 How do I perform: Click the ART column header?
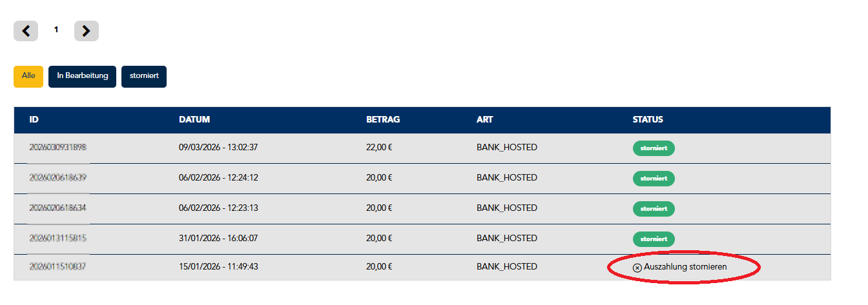coord(485,120)
